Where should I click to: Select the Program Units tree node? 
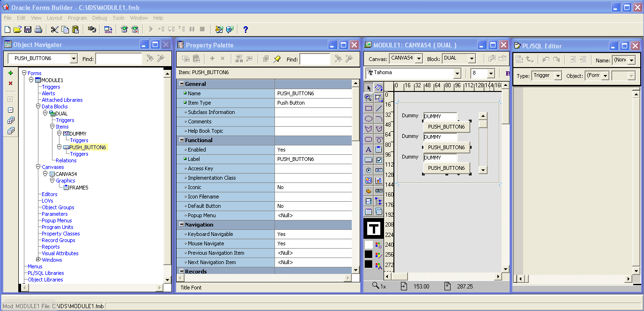[x=58, y=227]
